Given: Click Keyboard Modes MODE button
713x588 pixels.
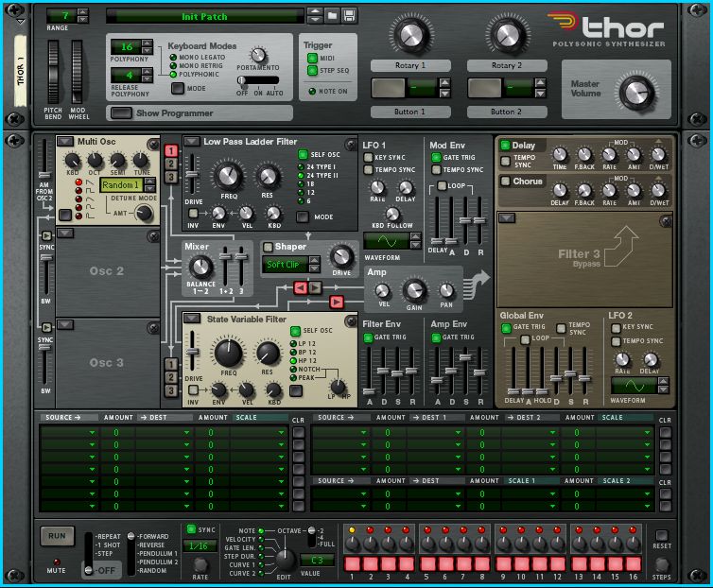Looking at the screenshot, I should point(178,88).
